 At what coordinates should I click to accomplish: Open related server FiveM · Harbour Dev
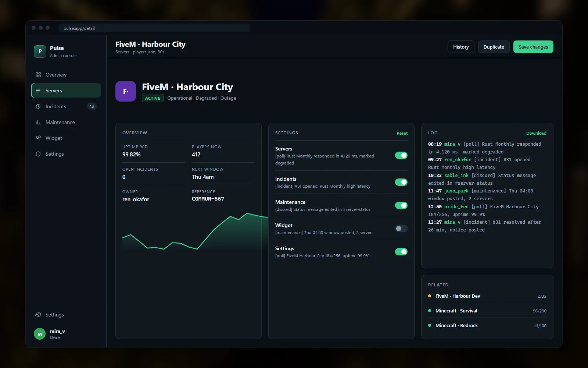487,296
